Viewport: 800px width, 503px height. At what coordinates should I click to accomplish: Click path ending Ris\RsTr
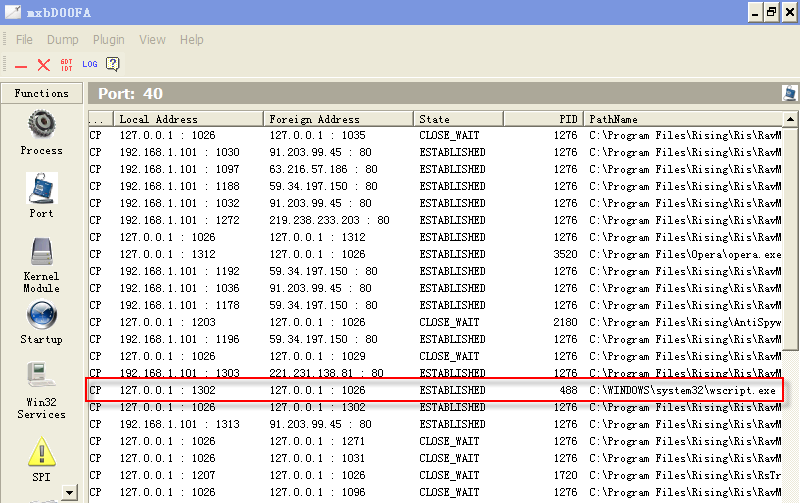(685, 475)
